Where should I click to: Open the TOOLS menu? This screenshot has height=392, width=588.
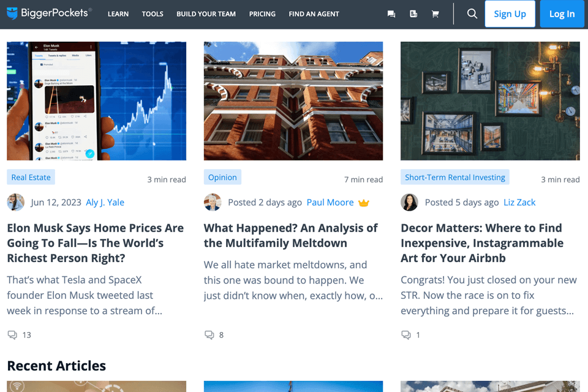(153, 14)
